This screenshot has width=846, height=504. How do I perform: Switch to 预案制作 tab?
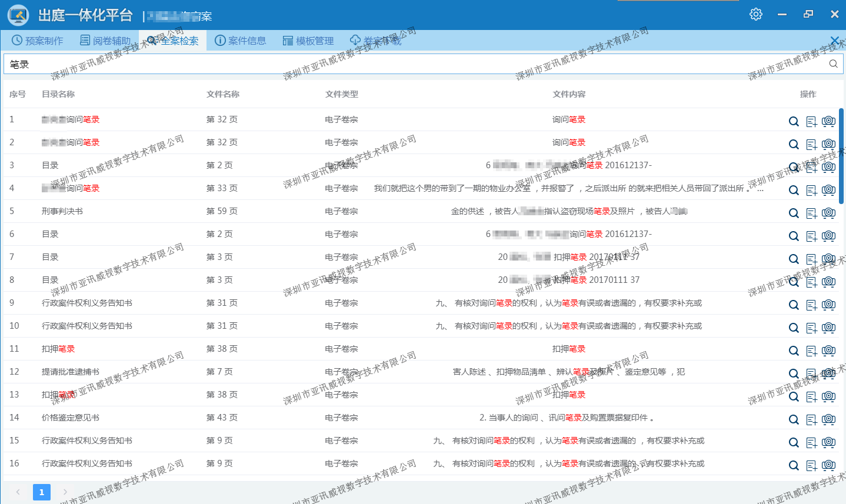coord(38,41)
